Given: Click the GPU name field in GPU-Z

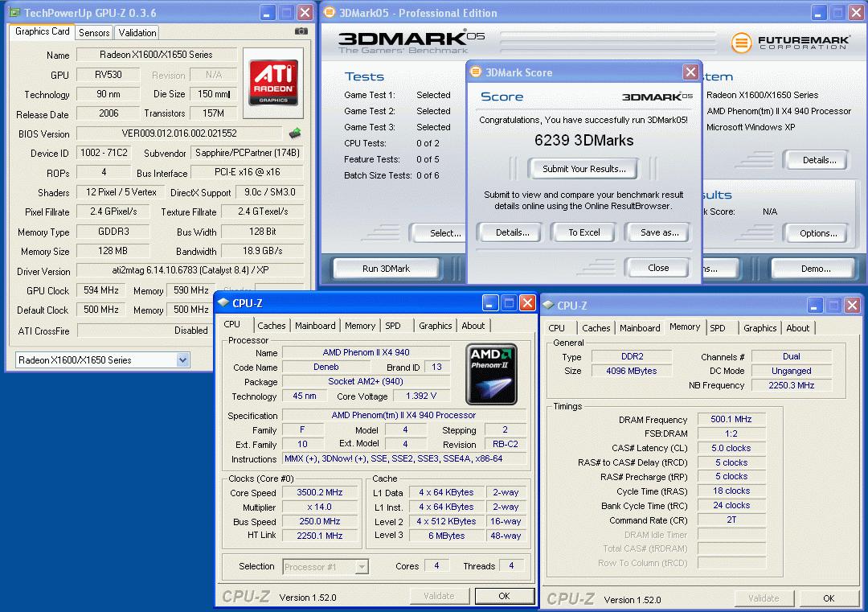Looking at the screenshot, I should coord(156,54).
